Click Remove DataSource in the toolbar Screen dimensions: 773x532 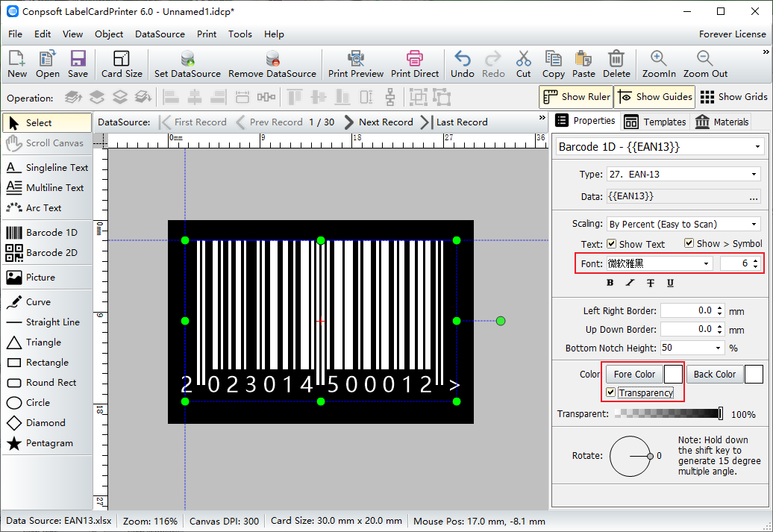tap(272, 64)
